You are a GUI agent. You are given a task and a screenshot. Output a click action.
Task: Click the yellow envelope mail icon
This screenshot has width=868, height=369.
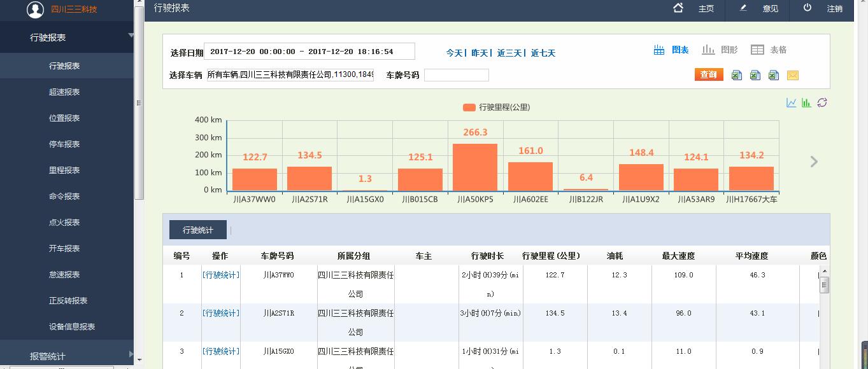[793, 75]
